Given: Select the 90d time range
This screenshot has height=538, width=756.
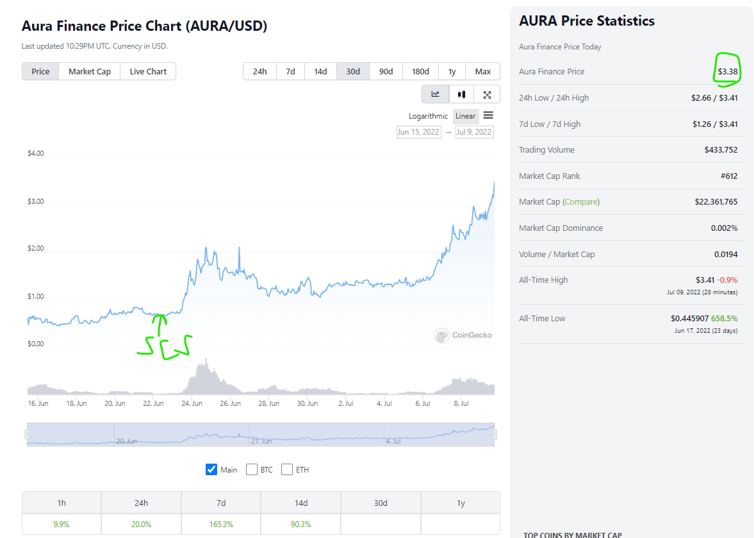Looking at the screenshot, I should (x=386, y=71).
